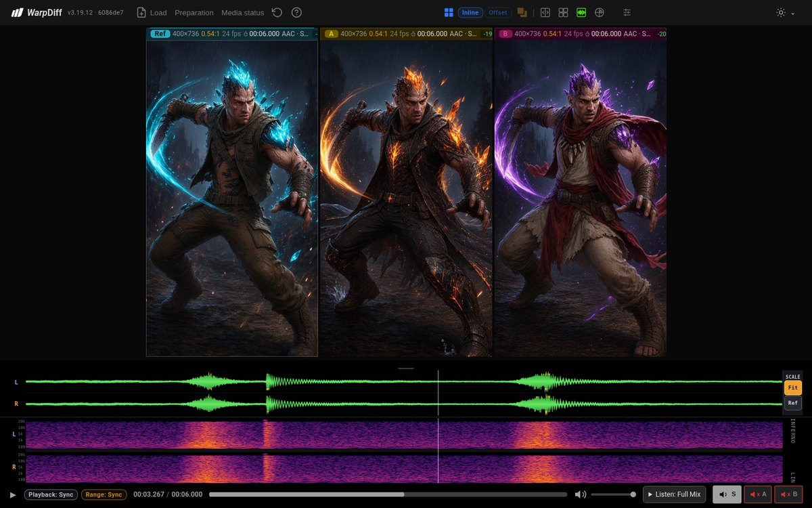Click the INFERNO colormap label
Screen dimensions: 812x508
pyautogui.click(x=793, y=431)
